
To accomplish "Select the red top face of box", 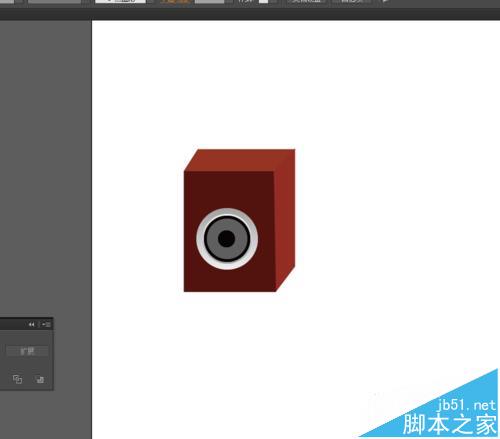I will [x=240, y=160].
